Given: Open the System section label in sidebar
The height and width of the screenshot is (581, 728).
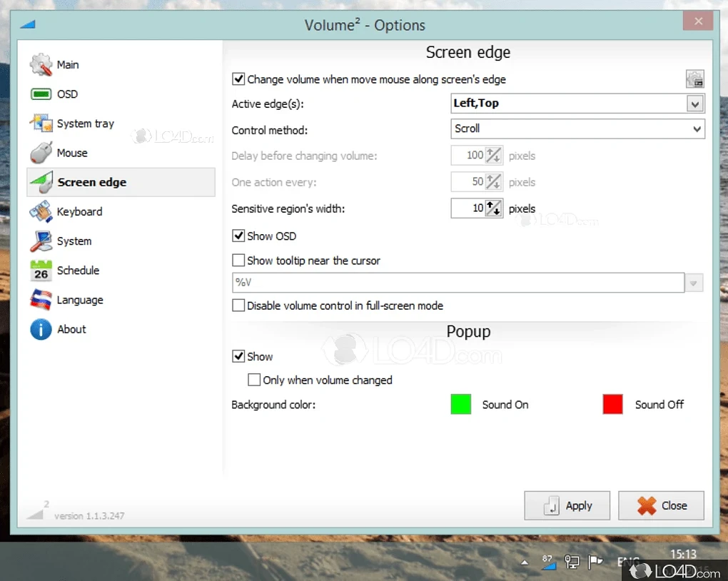Looking at the screenshot, I should [74, 241].
